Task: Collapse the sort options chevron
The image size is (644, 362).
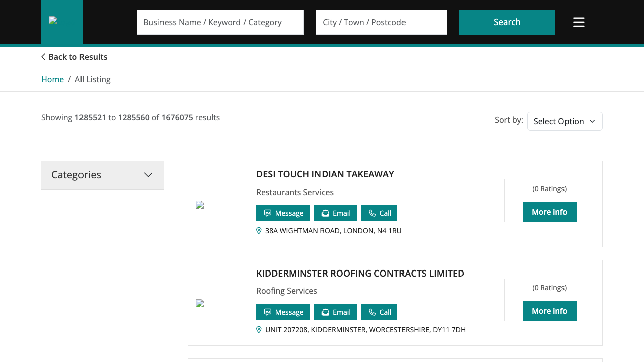Action: [592, 121]
